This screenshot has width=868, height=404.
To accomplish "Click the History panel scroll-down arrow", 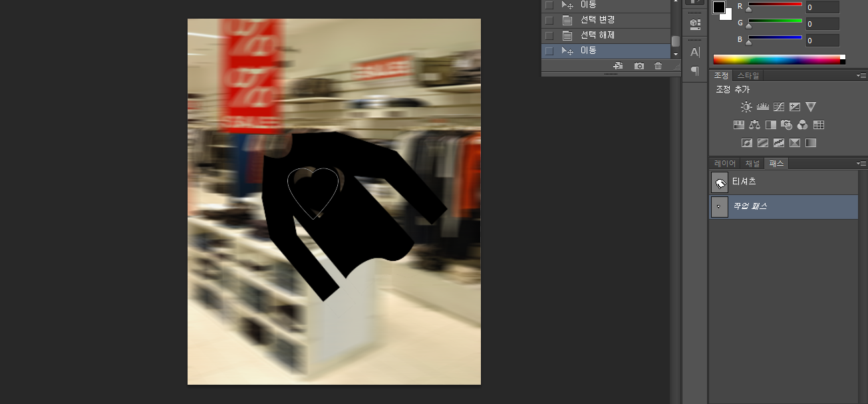I will point(675,54).
